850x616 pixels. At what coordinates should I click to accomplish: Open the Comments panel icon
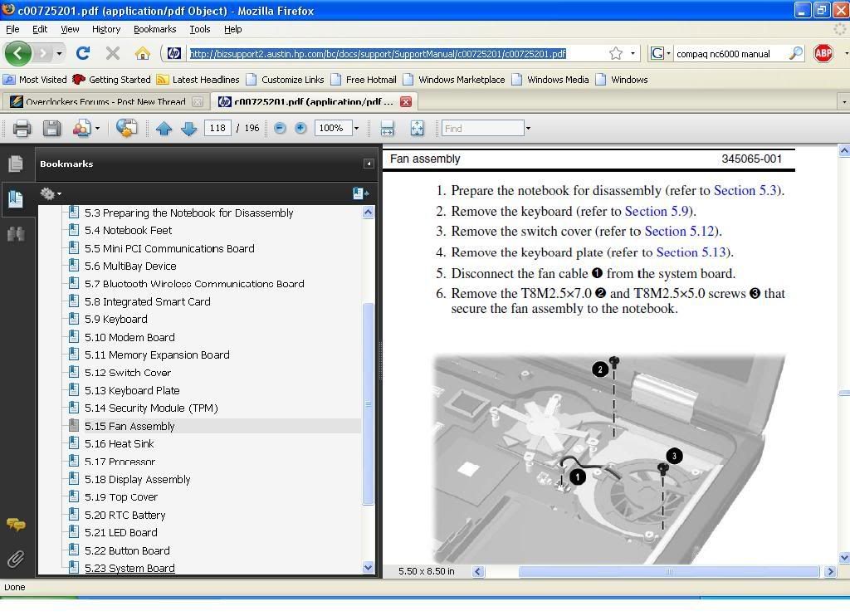tap(16, 525)
